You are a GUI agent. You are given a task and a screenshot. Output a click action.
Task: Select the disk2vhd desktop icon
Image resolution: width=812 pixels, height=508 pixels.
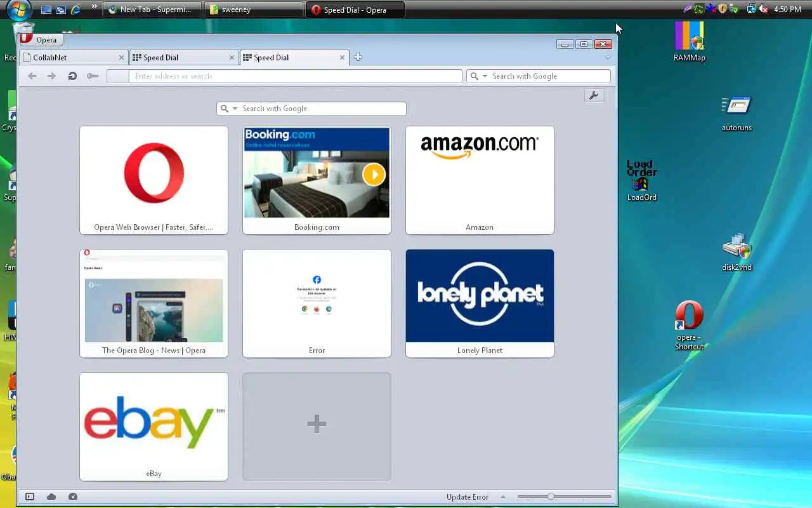pos(737,252)
